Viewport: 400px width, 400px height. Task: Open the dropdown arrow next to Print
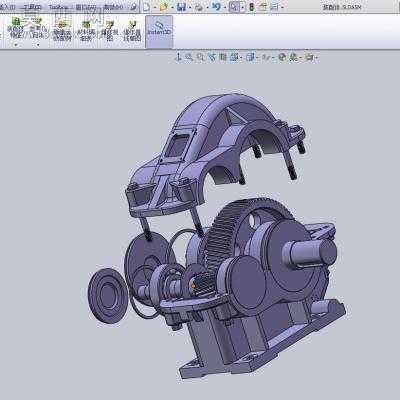pyautogui.click(x=207, y=7)
